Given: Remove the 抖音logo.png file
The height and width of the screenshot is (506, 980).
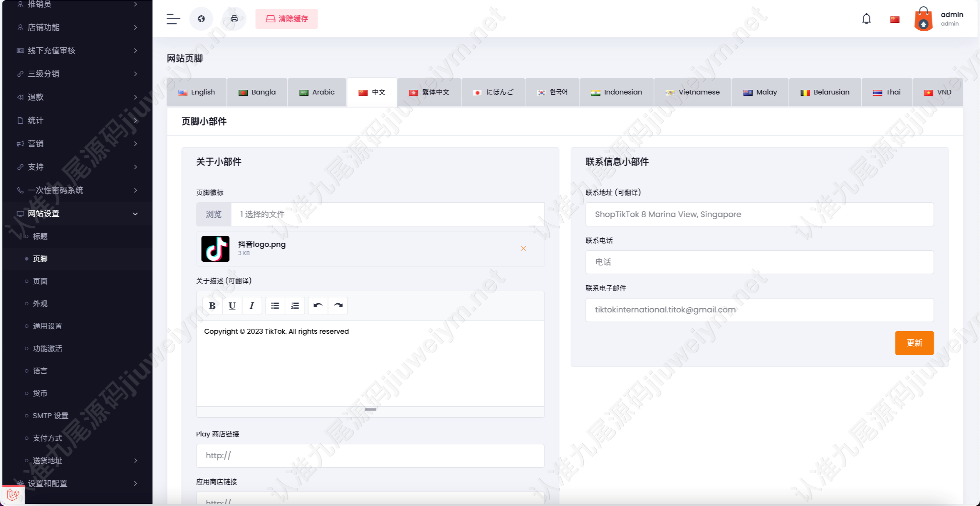Looking at the screenshot, I should point(523,249).
